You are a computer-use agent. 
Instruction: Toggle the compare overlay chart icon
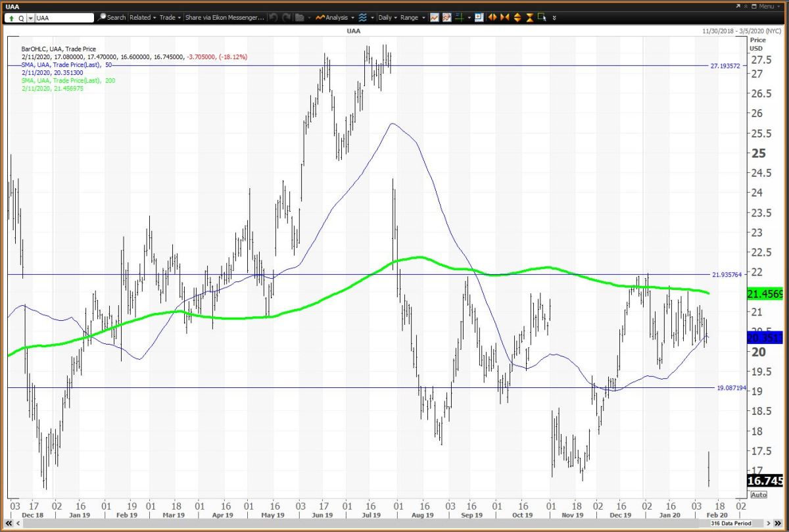pos(446,18)
